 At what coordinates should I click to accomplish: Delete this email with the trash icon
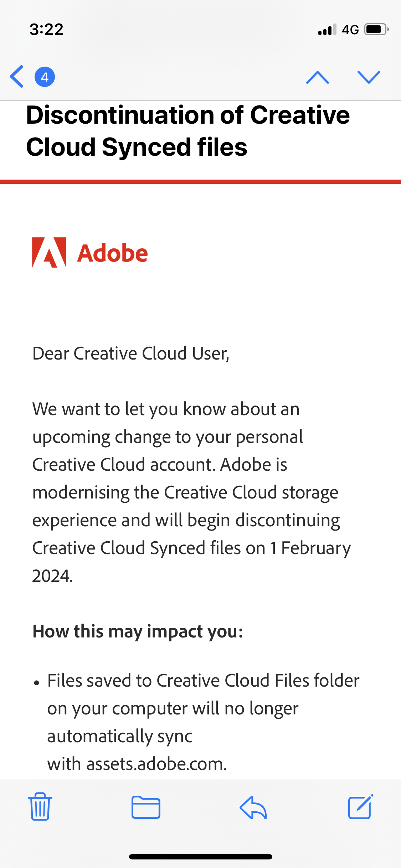click(x=40, y=807)
